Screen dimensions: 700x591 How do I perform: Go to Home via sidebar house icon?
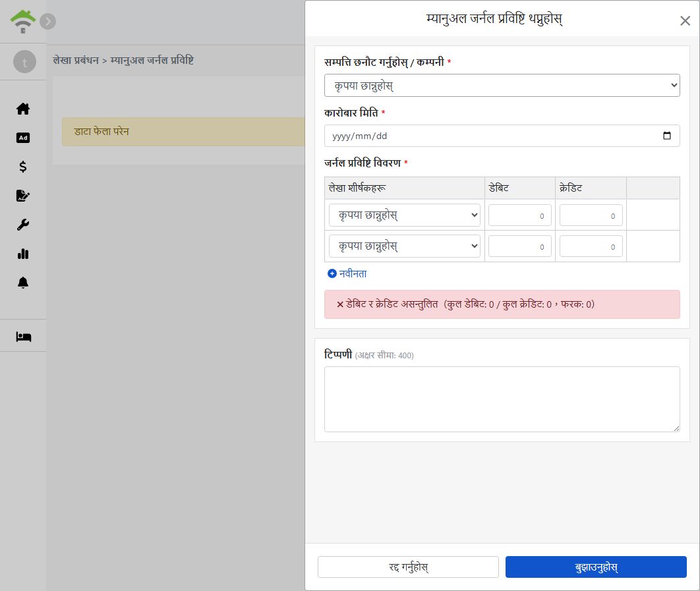tap(23, 109)
